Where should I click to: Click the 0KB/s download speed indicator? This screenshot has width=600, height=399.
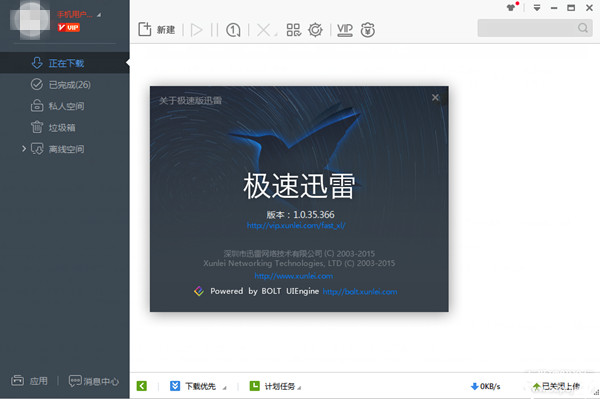[x=485, y=386]
